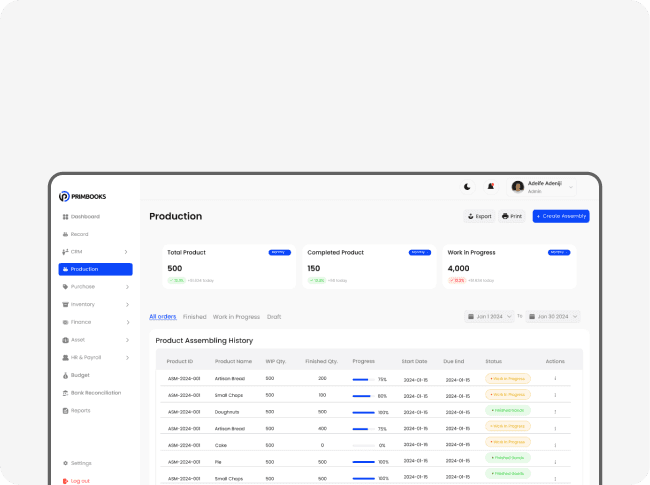Image resolution: width=650 pixels, height=485 pixels.
Task: Switch to the All orders tab
Action: point(162,317)
